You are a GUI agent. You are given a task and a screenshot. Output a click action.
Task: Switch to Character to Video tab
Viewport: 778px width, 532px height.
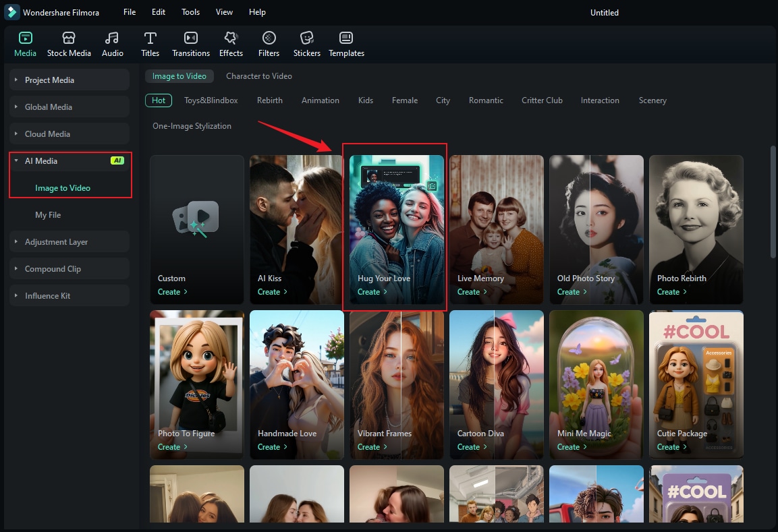(x=259, y=76)
